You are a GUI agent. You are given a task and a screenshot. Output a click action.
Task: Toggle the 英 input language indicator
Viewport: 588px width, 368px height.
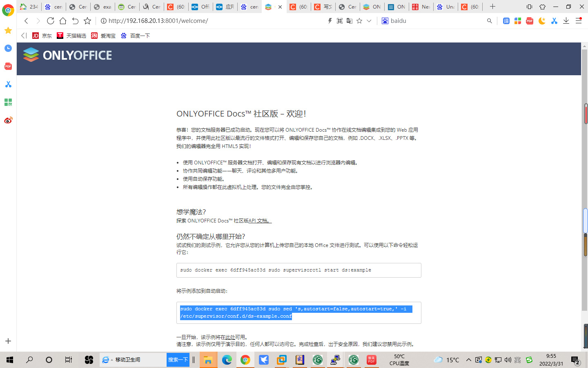click(517, 360)
